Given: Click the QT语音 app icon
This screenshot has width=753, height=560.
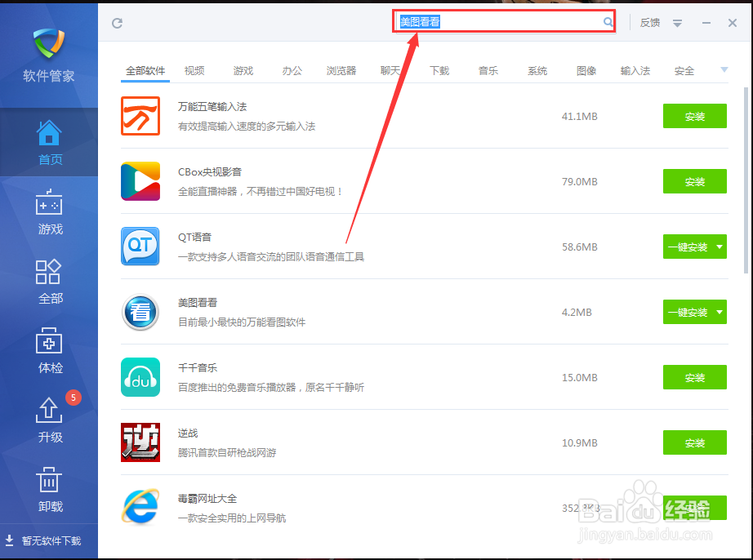Looking at the screenshot, I should tap(140, 247).
